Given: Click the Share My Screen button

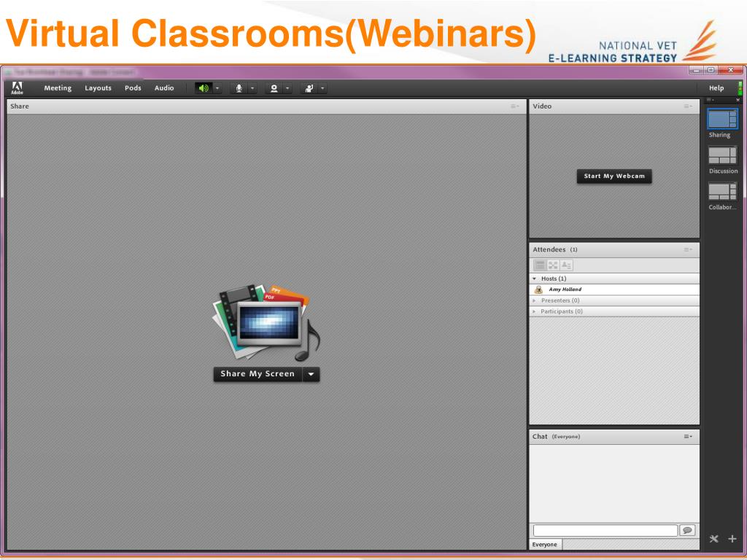Looking at the screenshot, I should point(258,374).
